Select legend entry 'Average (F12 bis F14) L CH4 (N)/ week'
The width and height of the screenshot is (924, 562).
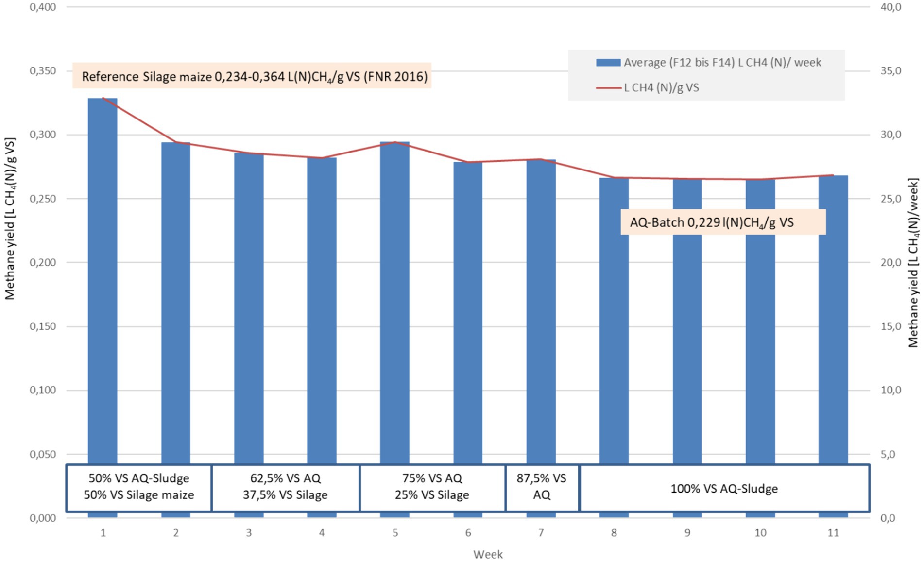pos(709,63)
